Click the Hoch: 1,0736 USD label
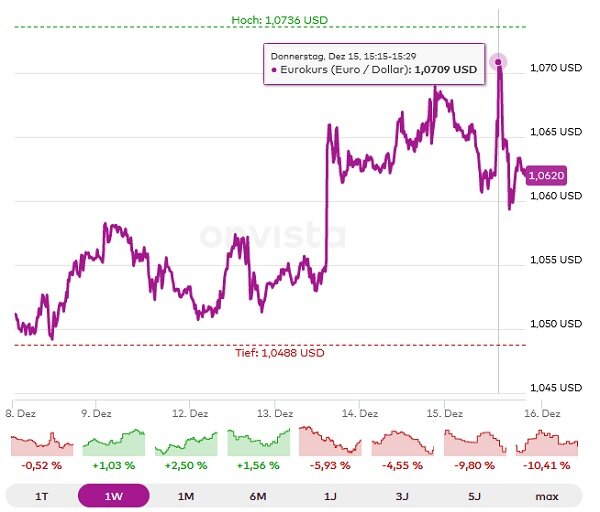The height and width of the screenshot is (512, 600). [279, 19]
